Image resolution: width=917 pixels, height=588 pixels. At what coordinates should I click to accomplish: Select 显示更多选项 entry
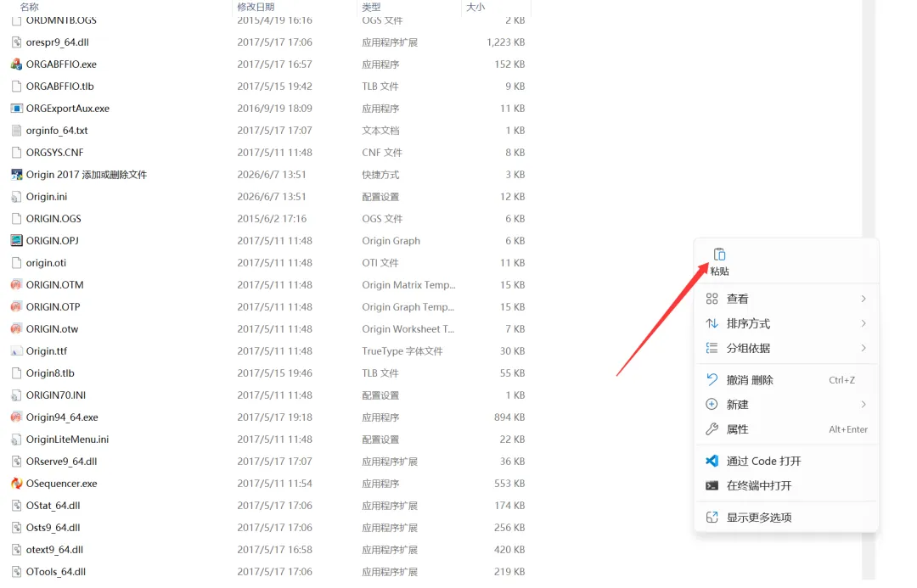[x=786, y=518]
